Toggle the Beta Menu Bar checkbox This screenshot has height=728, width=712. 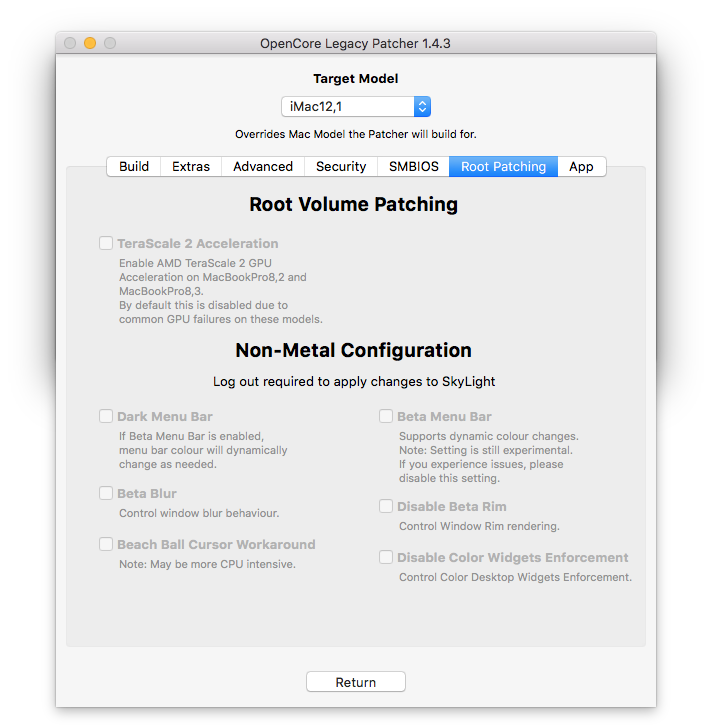[386, 416]
